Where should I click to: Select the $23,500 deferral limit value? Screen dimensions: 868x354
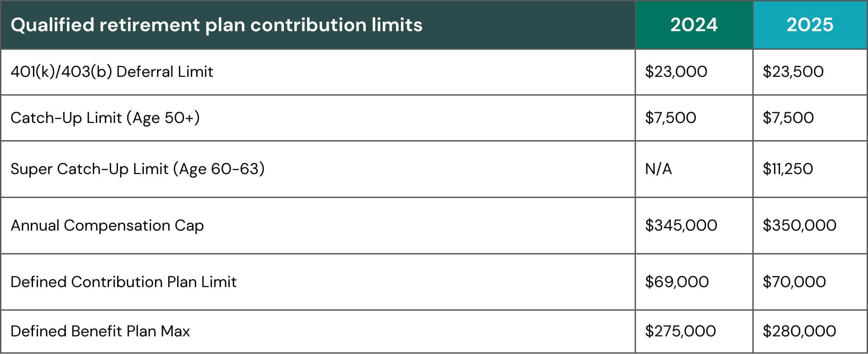pos(793,72)
